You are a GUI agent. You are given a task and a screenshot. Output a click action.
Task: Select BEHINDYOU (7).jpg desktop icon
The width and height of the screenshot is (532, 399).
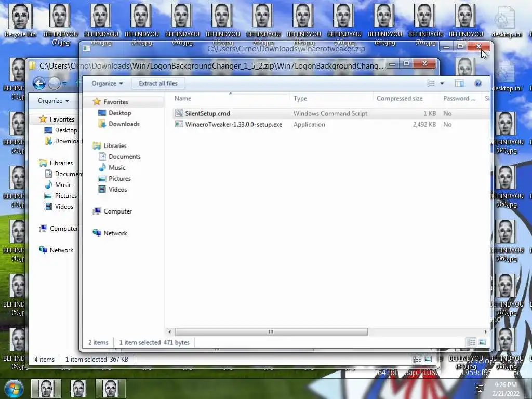[x=61, y=24]
